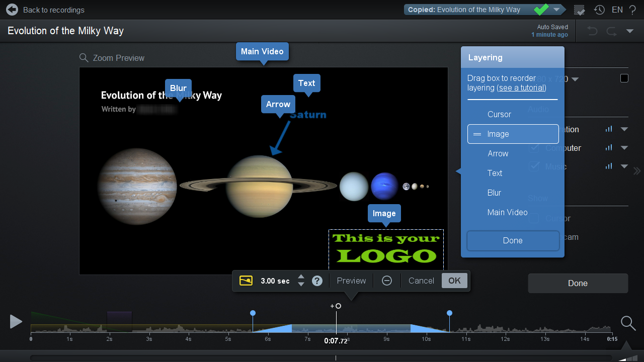Viewport: 644px width, 362px height.
Task: Select the logo image overlay on canvas
Action: (386, 249)
